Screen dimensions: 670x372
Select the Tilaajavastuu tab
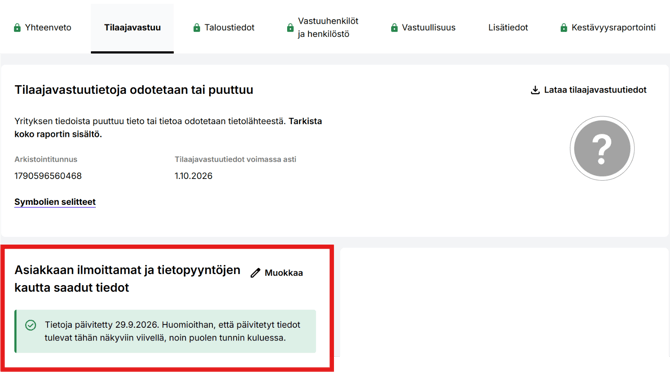click(x=132, y=28)
